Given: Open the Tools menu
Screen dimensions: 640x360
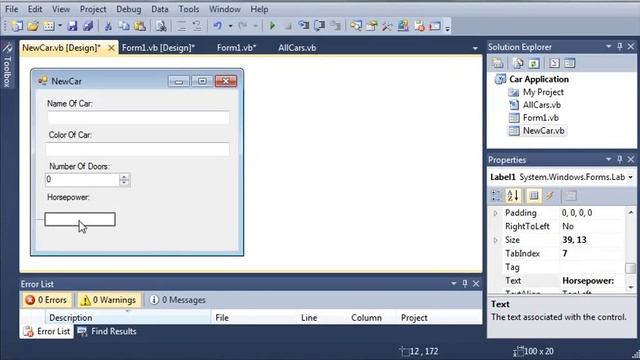Looking at the screenshot, I should point(189,9).
